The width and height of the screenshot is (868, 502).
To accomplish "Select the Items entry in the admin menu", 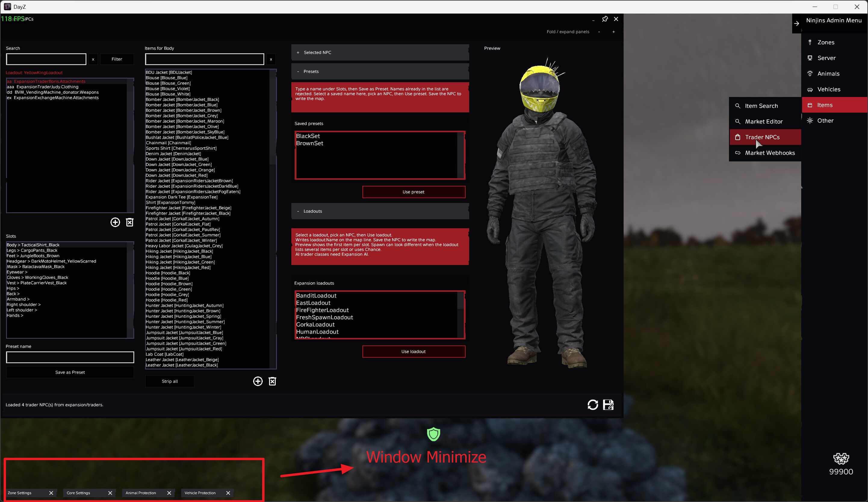I will [834, 105].
